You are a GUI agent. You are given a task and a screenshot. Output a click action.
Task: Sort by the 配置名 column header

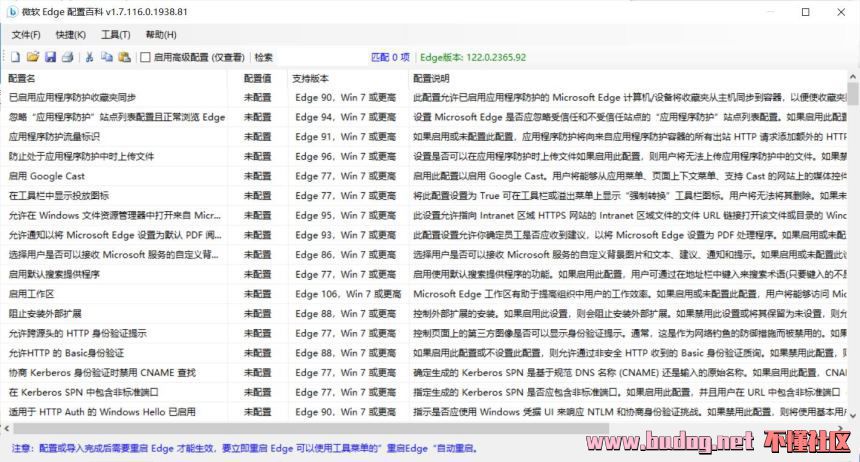(115, 78)
